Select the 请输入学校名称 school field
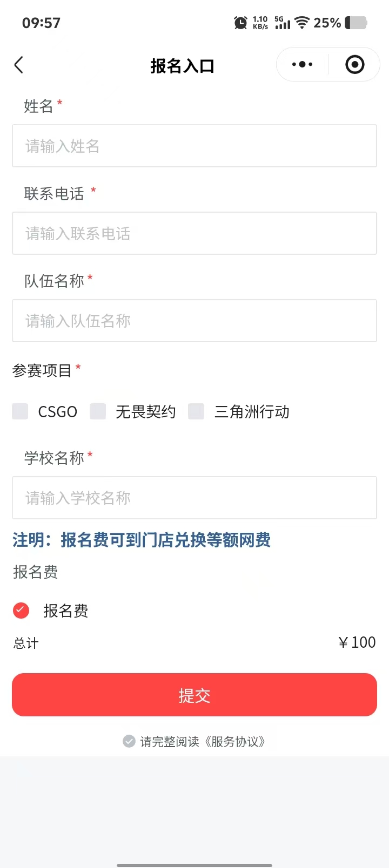The width and height of the screenshot is (389, 868). tap(194, 498)
